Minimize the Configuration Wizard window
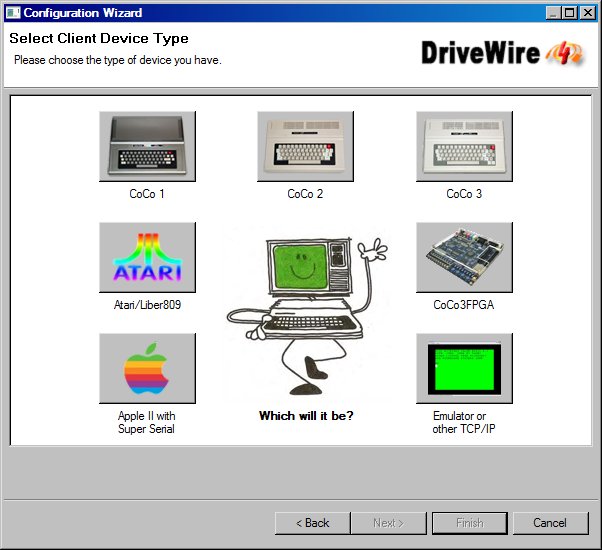Screen dimensions: 602x550 553,13
